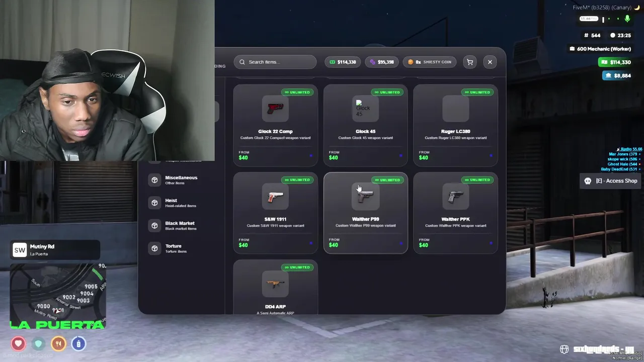Select the Miscellaneous category label
The width and height of the screenshot is (644, 362).
point(181,177)
